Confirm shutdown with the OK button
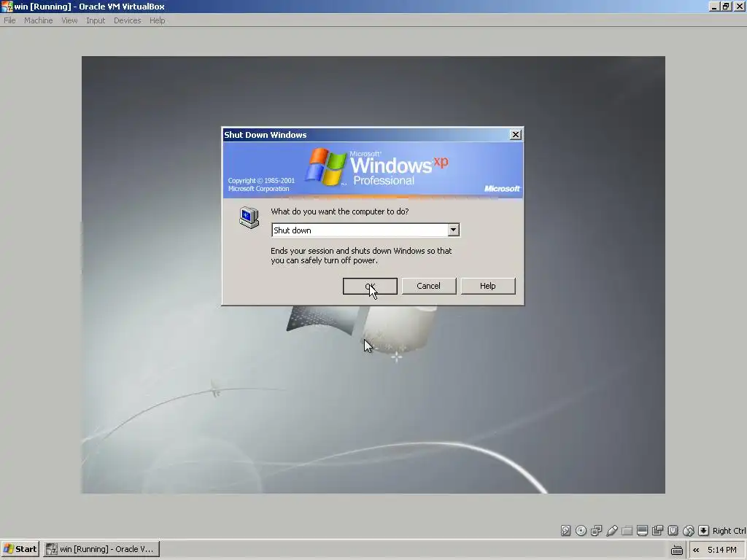 coord(370,286)
